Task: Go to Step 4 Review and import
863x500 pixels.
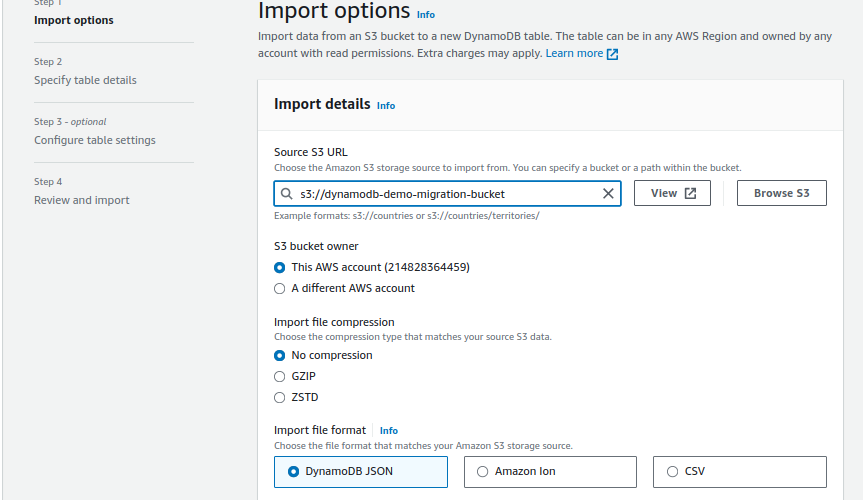Action: [x=81, y=200]
